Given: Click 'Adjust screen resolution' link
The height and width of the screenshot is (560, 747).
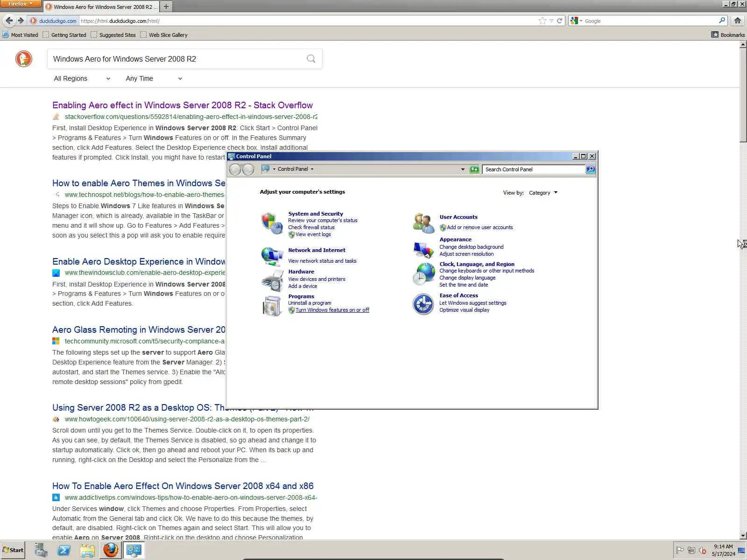Looking at the screenshot, I should coord(466,254).
